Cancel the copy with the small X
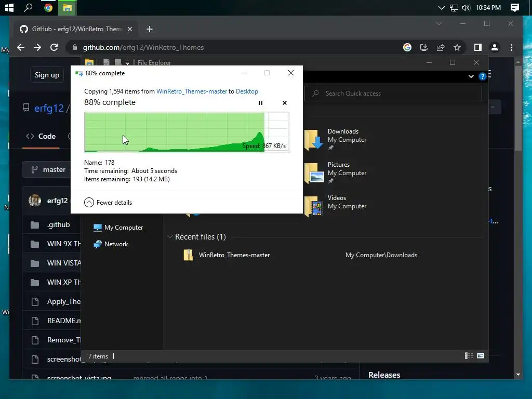 point(285,103)
